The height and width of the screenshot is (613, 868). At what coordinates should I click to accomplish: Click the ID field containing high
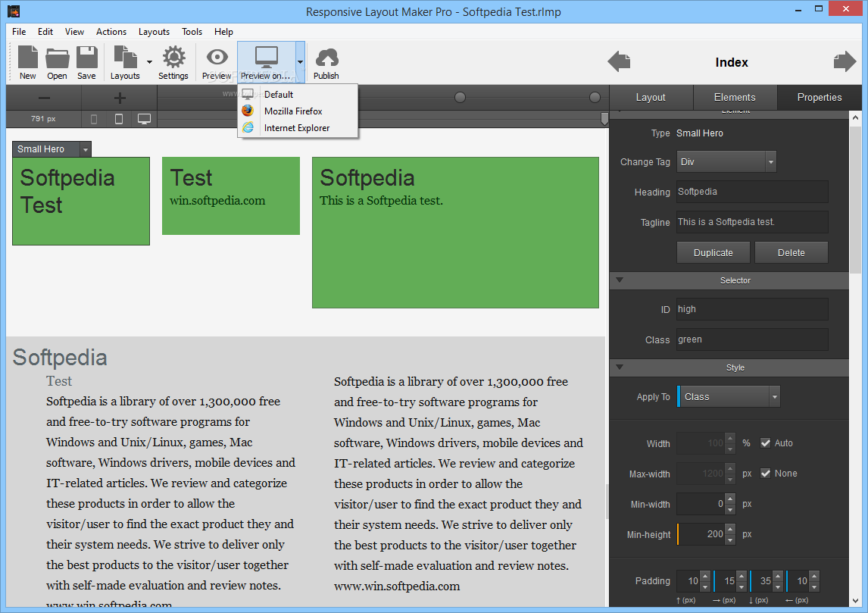(752, 309)
